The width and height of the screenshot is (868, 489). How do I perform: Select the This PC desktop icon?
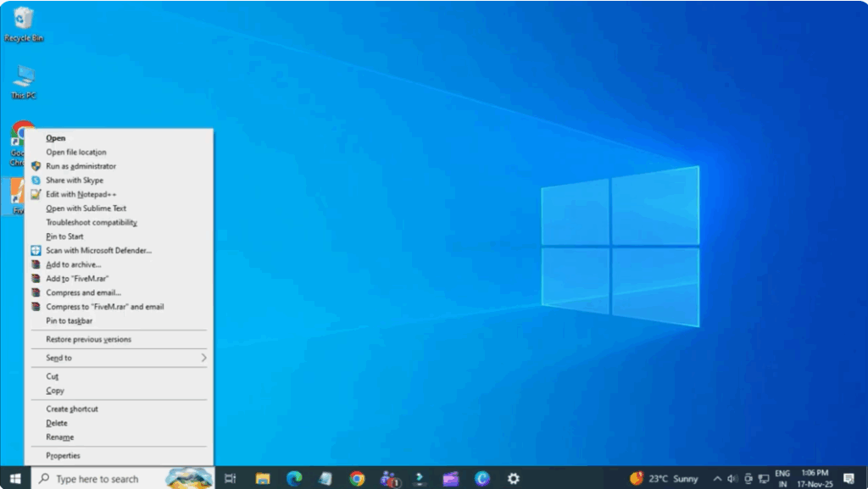(24, 81)
